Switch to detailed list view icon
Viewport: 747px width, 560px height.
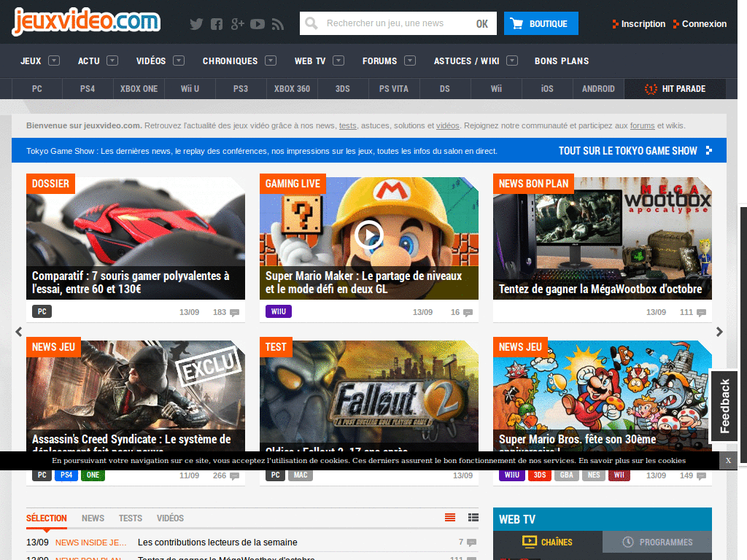point(473,518)
